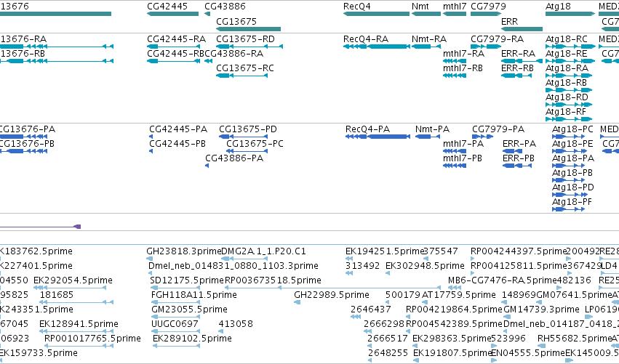Screen dimensions: 619x364
Task: Select the CG13675-PC protein label
Action: pos(255,144)
